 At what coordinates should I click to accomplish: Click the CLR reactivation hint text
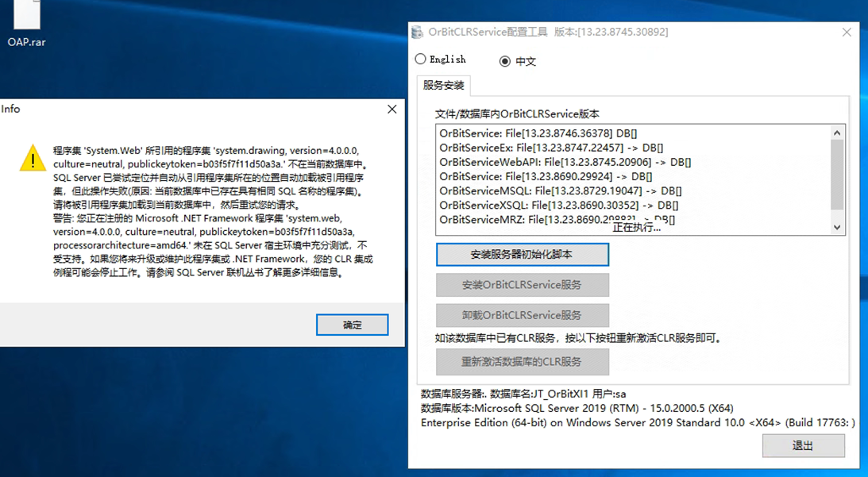pos(579,338)
